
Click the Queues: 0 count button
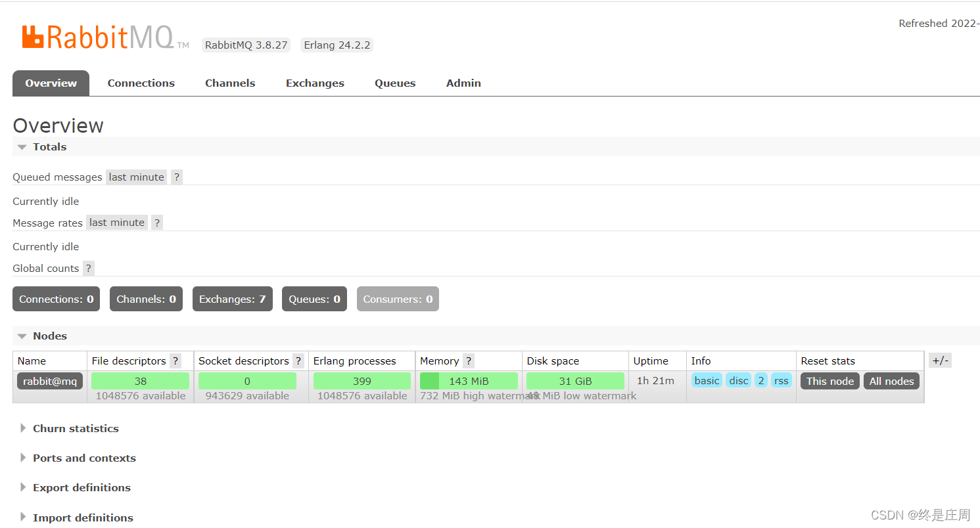click(314, 299)
